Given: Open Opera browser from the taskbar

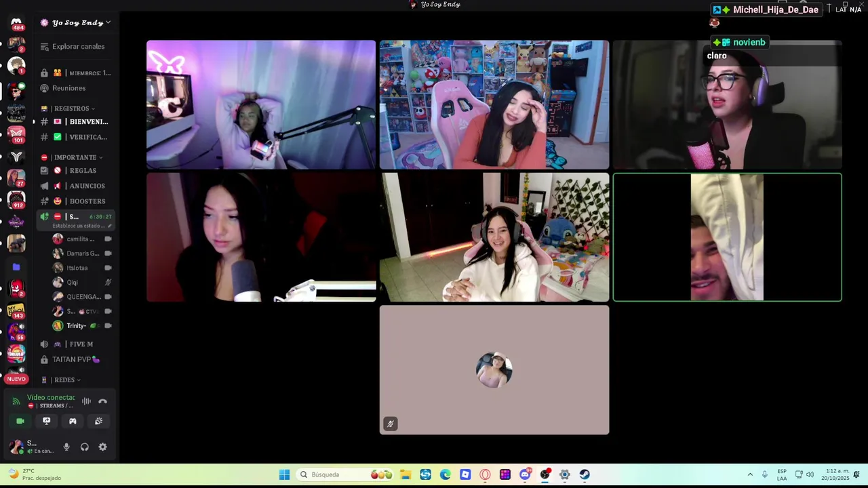Looking at the screenshot, I should click(x=485, y=474).
